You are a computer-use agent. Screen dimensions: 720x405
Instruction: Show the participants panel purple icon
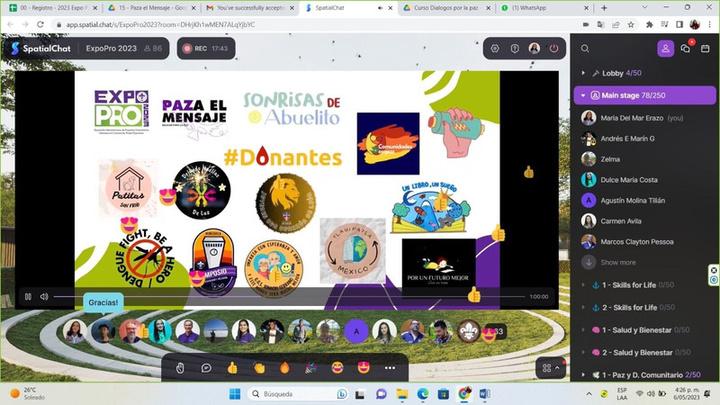click(x=665, y=48)
